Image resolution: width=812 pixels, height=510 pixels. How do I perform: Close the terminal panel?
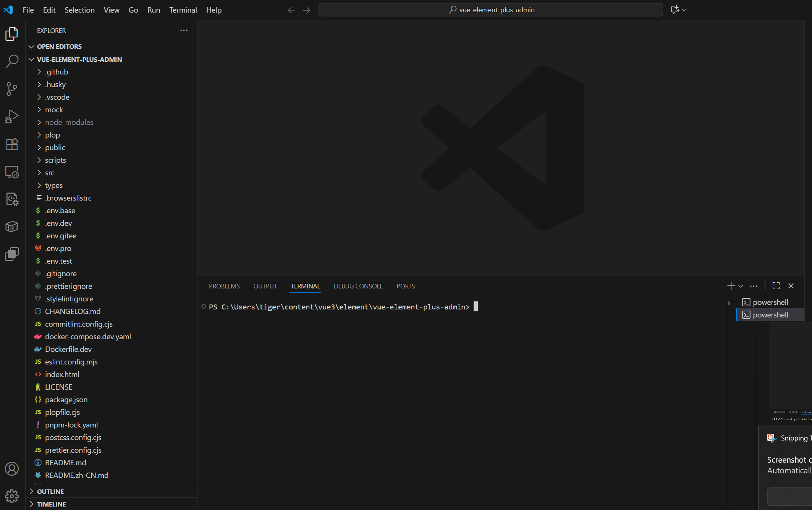tap(791, 286)
